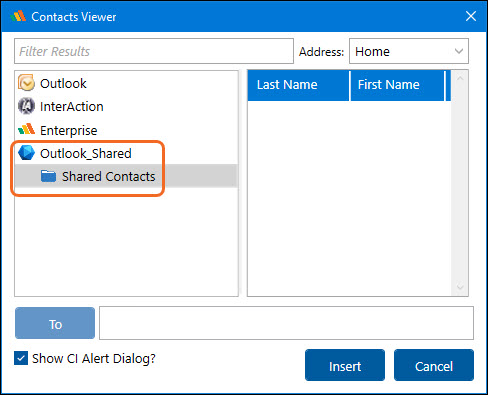The height and width of the screenshot is (395, 488).
Task: Open the Address dropdown showing Home
Action: (x=409, y=51)
